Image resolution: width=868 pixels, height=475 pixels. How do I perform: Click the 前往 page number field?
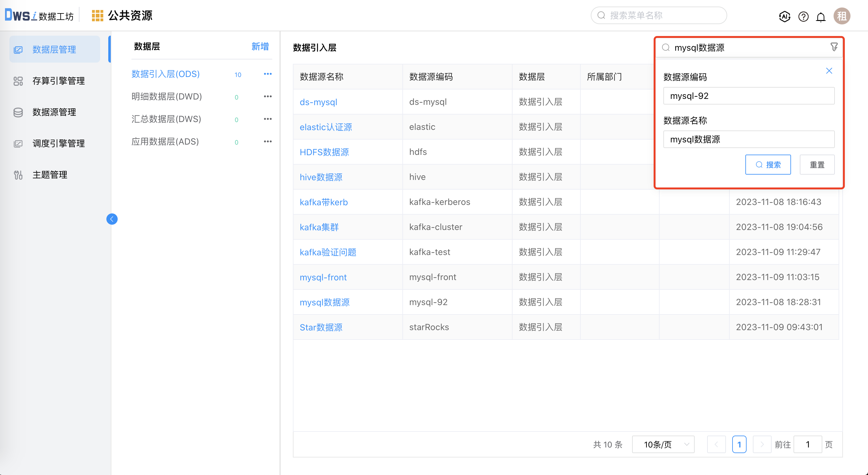808,444
